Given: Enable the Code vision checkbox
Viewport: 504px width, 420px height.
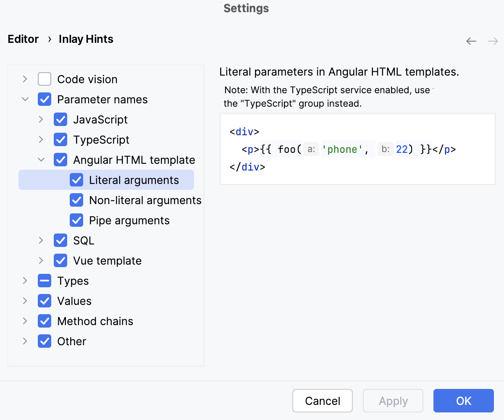Looking at the screenshot, I should tap(45, 79).
